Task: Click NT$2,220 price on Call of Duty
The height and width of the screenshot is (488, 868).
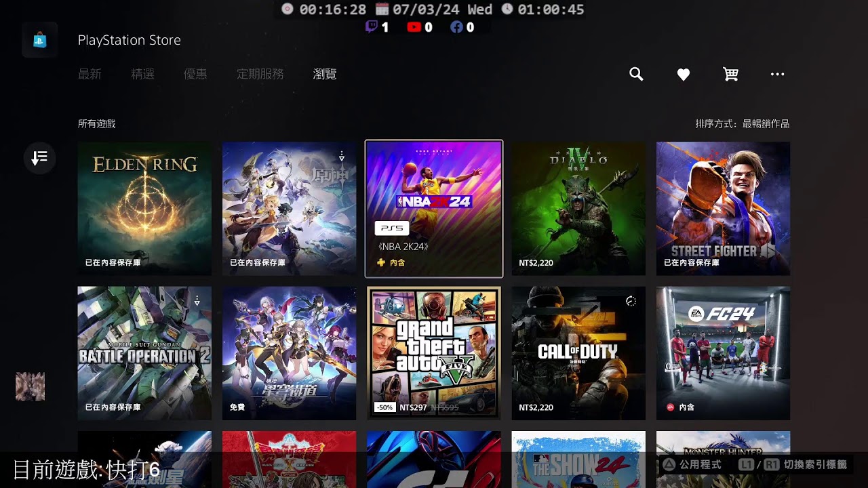Action: tap(536, 407)
